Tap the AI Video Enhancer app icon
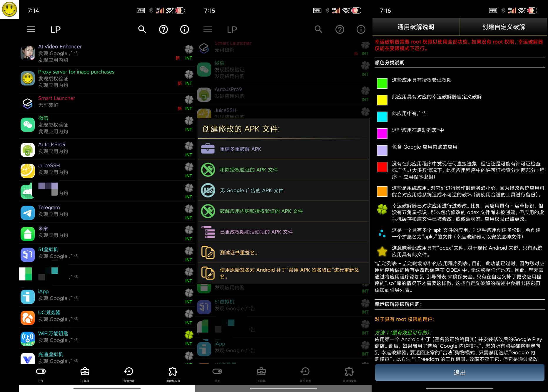 tap(28, 53)
